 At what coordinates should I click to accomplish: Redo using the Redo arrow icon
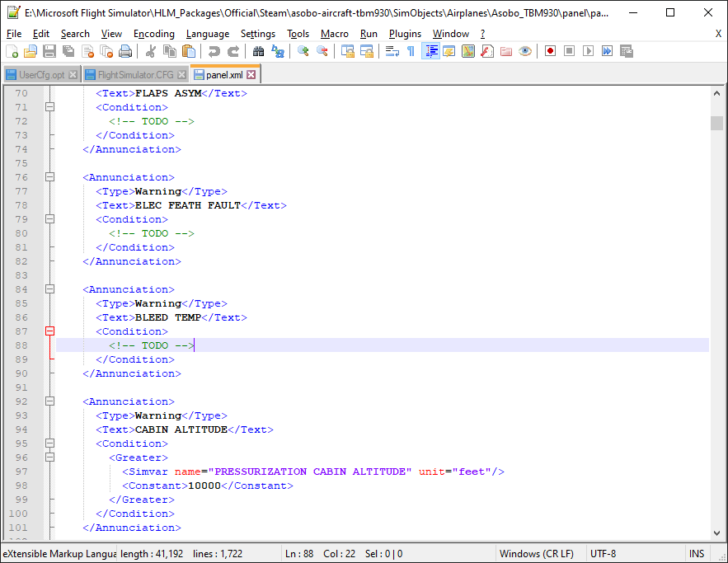pyautogui.click(x=232, y=51)
